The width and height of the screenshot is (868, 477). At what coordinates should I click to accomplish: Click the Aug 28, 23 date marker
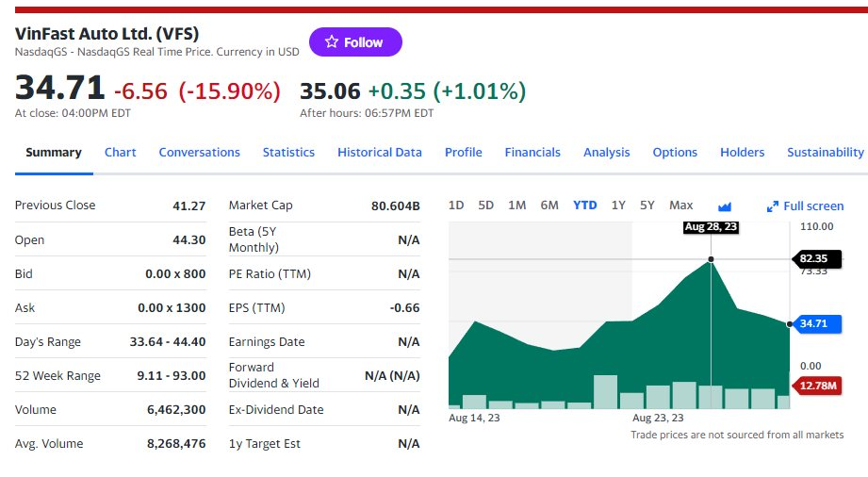coord(711,227)
